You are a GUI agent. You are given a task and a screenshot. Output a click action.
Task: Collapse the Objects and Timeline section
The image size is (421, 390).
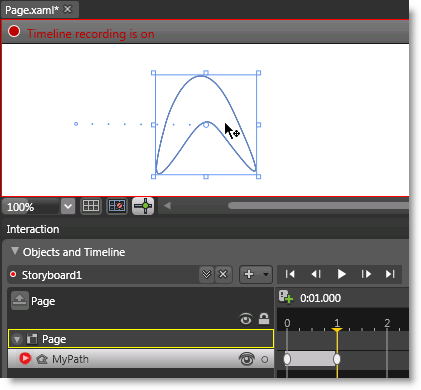[15, 251]
